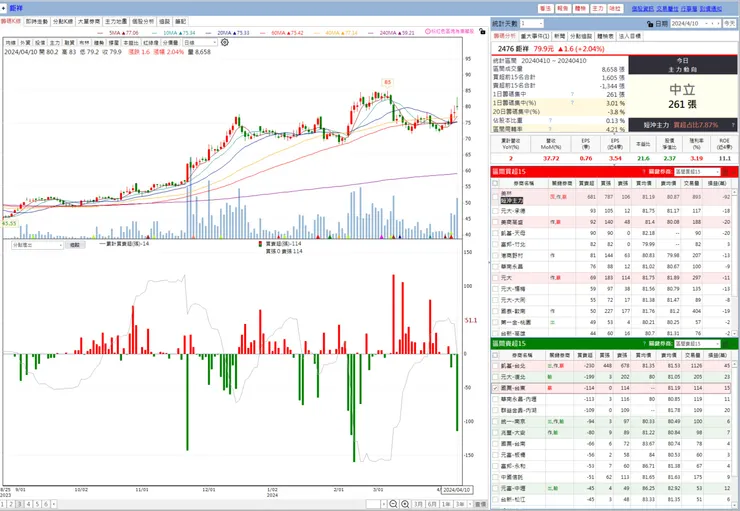Open the 日期 2024/4/10 date picker
This screenshot has height=511, width=740.
[696, 24]
